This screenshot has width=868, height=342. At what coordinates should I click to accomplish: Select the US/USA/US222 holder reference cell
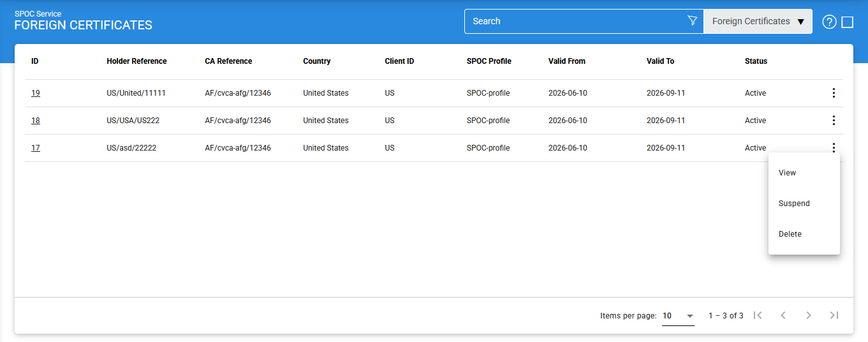tap(133, 121)
